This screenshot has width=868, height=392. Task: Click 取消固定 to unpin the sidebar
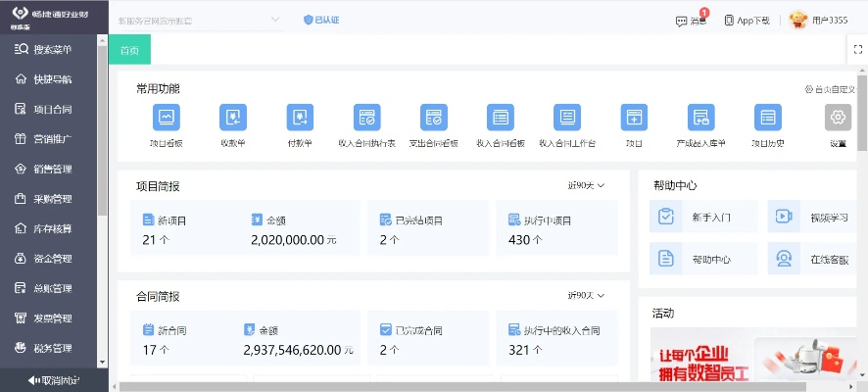[x=54, y=380]
